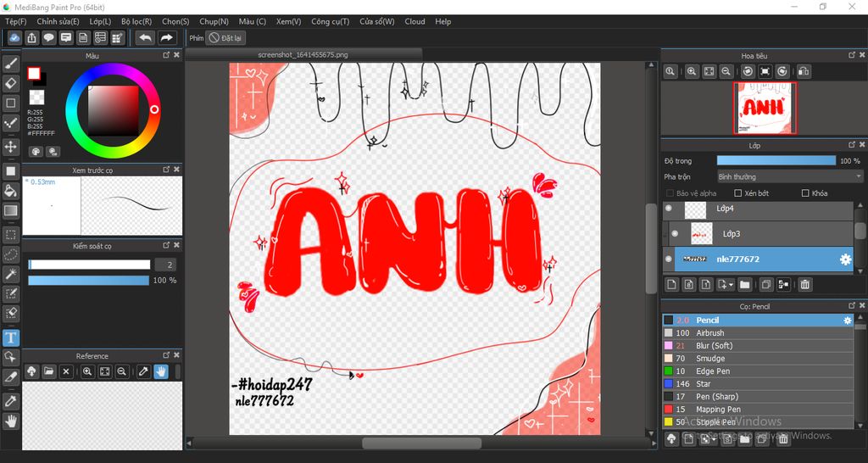Rotate canvas right in Hoa tiêu panel
Screen dimensions: 868x463
click(782, 71)
